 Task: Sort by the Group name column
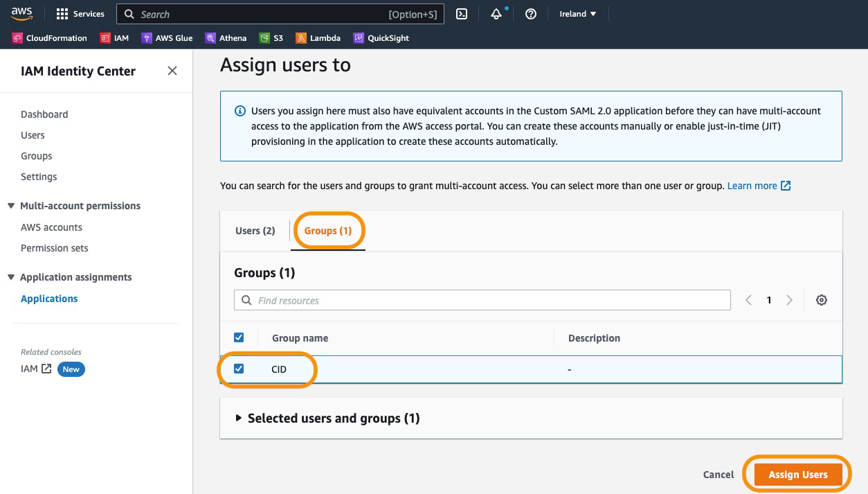pos(300,338)
